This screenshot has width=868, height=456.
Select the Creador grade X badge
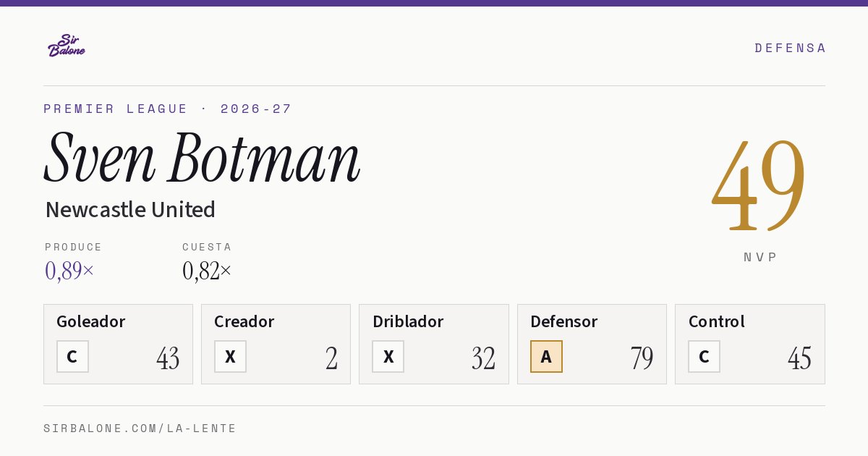click(x=230, y=356)
